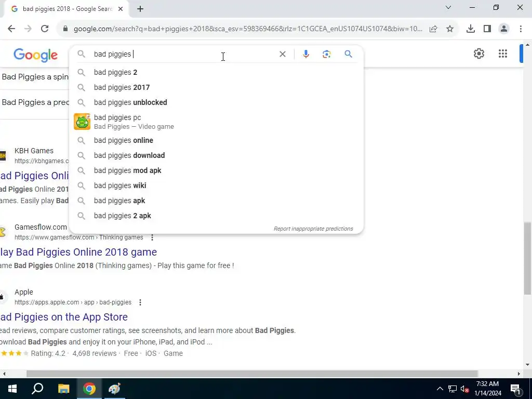Reload the current page
The height and width of the screenshot is (399, 532).
point(45,29)
